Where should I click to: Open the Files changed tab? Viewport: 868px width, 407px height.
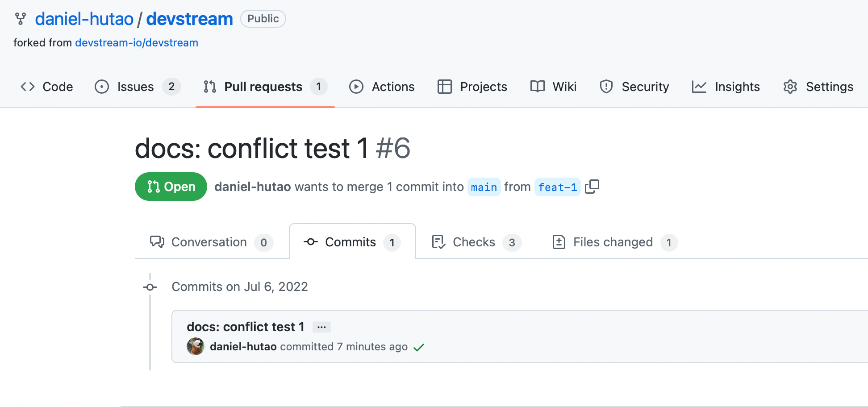pyautogui.click(x=613, y=242)
